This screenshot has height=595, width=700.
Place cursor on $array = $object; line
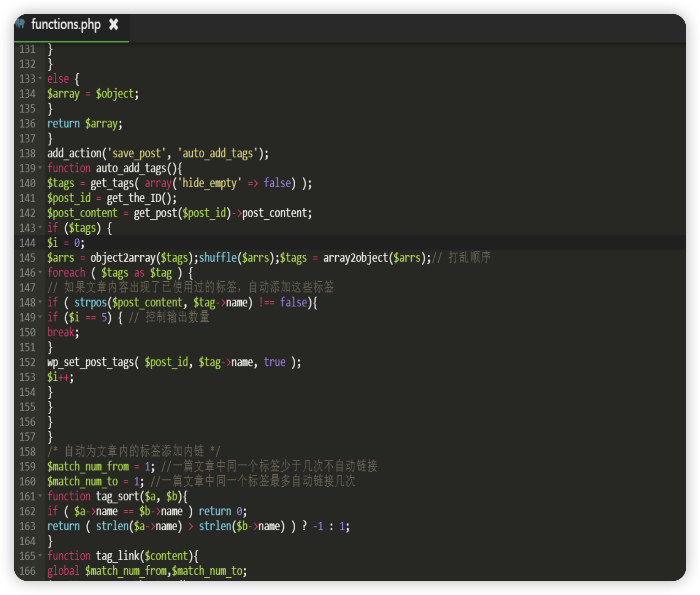click(93, 94)
